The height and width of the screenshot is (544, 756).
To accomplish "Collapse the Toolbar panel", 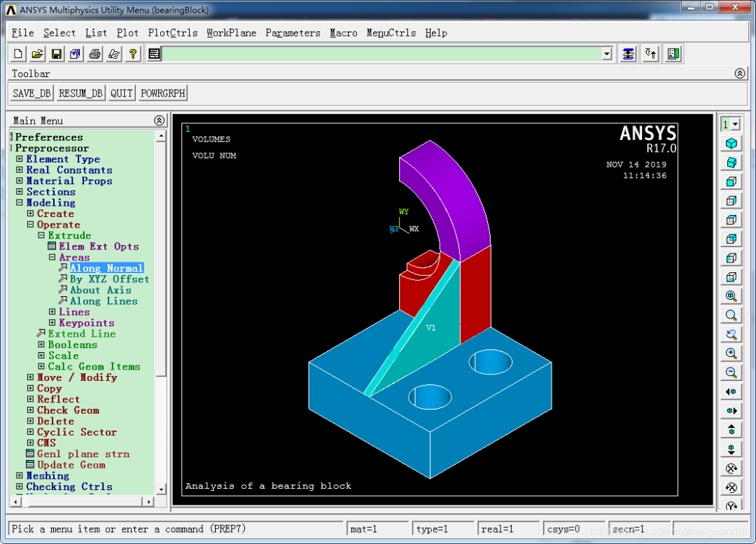I will (740, 74).
